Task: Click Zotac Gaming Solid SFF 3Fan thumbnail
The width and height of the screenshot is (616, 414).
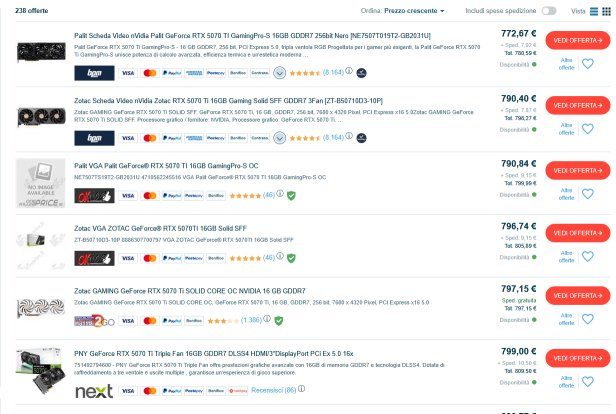Action: pyautogui.click(x=41, y=117)
